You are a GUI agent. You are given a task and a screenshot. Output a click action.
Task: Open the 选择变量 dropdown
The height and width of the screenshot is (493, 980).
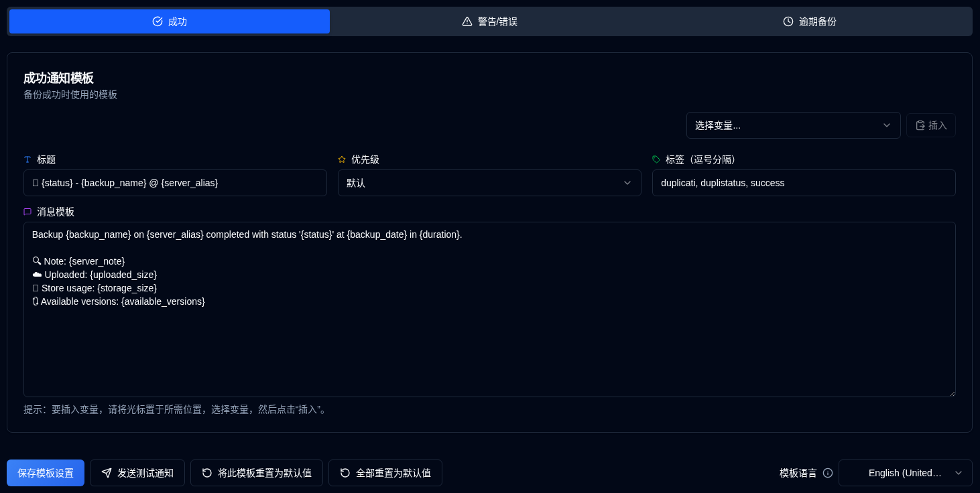pos(793,125)
